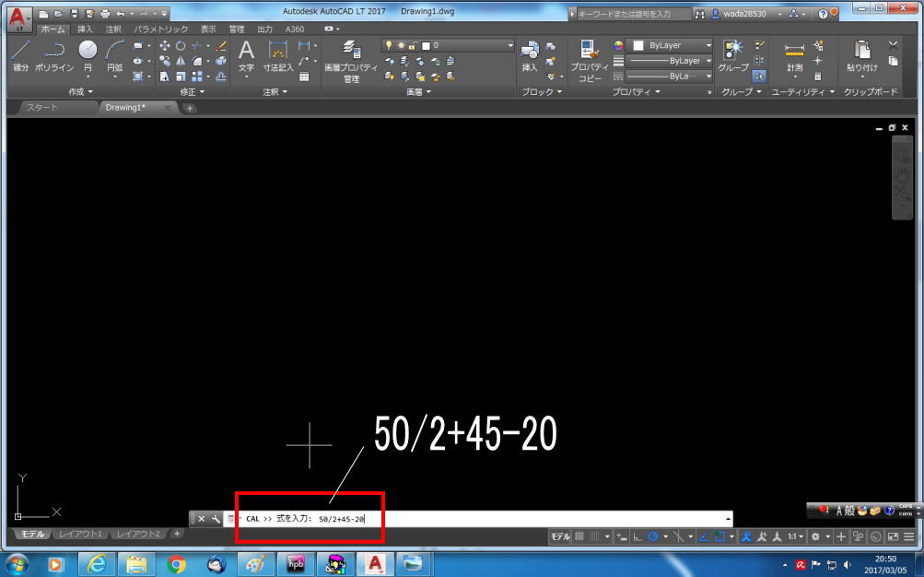Toggle snap mode in status bar

coord(594,536)
